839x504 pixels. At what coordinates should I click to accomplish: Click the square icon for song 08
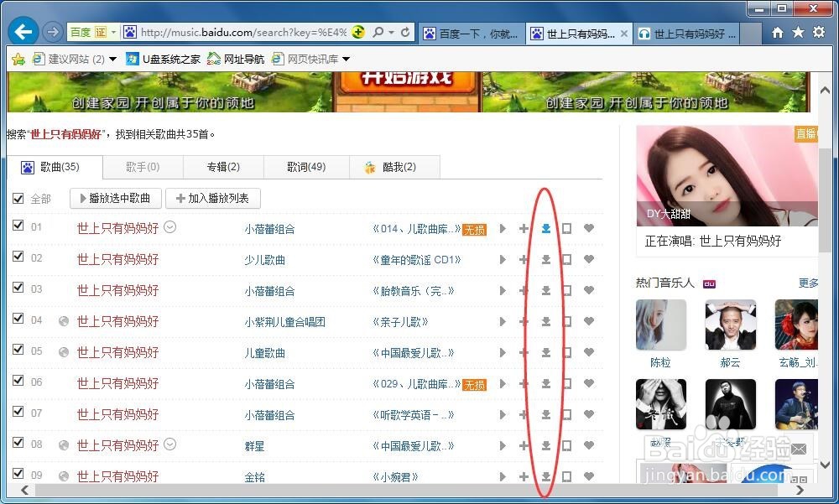(566, 445)
